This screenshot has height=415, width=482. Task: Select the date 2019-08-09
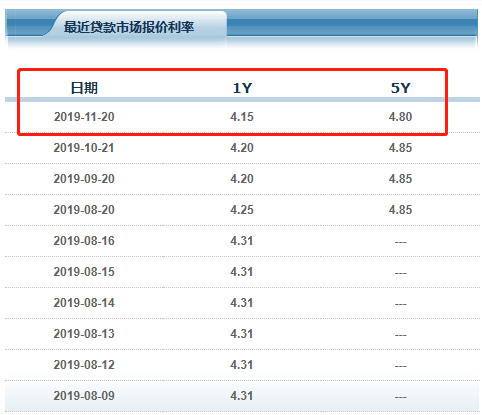point(84,396)
